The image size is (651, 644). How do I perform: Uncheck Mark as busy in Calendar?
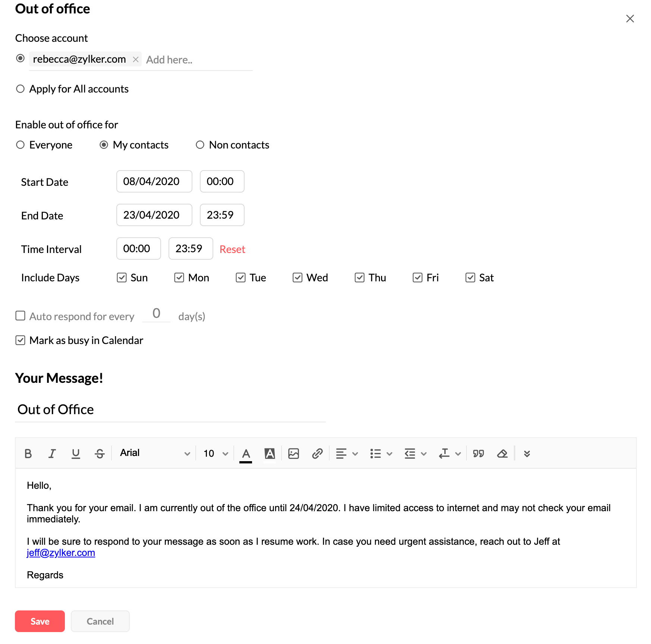pyautogui.click(x=21, y=340)
